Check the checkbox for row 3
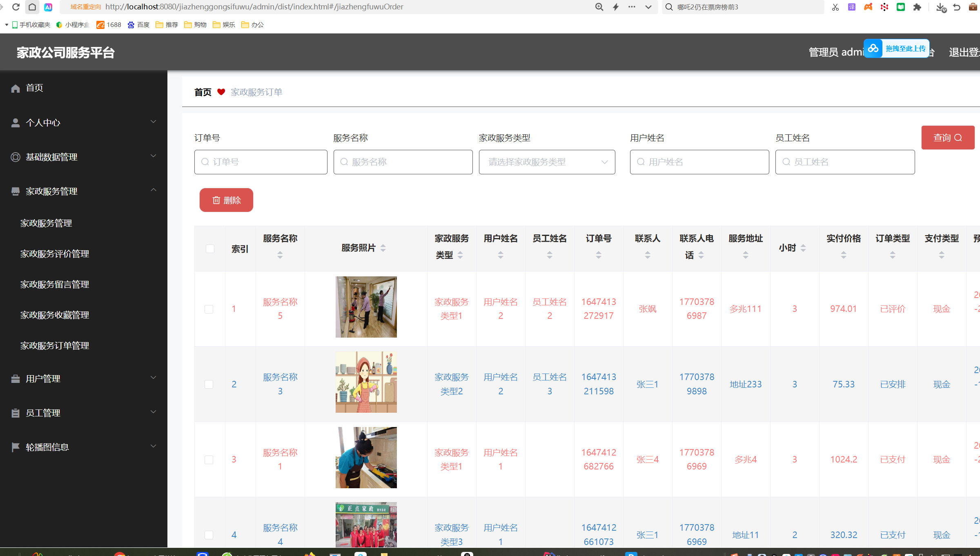 click(209, 460)
